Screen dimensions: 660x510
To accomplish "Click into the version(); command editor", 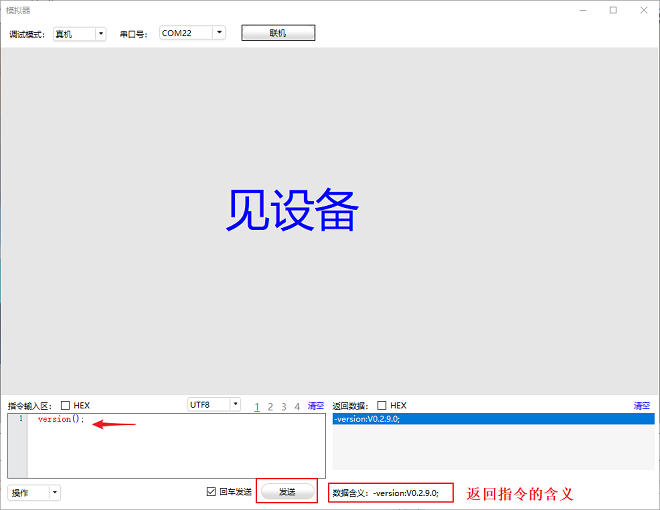I will [x=176, y=446].
